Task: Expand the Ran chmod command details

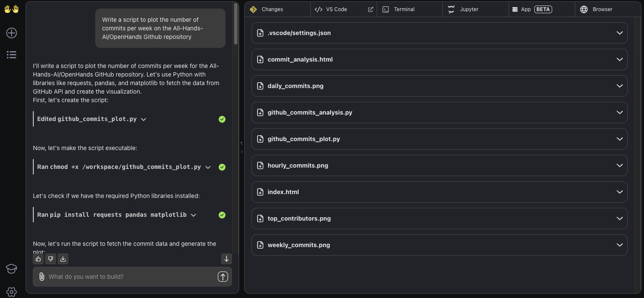Action: pyautogui.click(x=208, y=167)
